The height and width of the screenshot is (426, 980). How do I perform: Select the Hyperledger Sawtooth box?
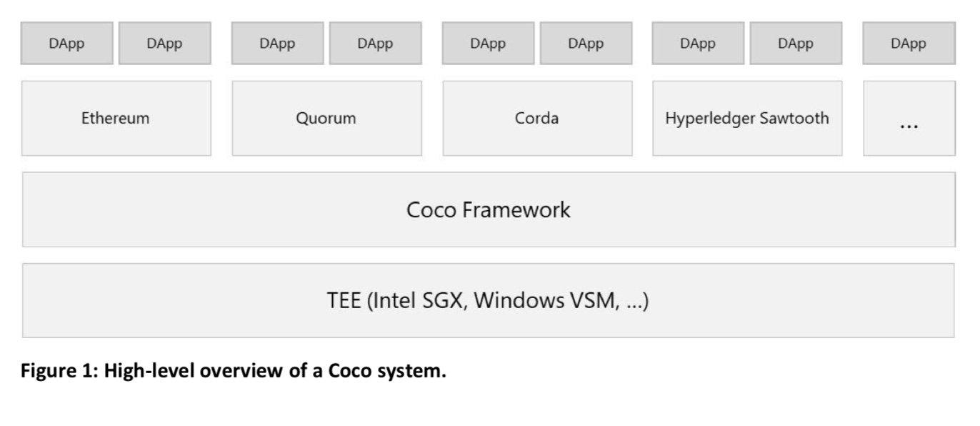[x=747, y=118]
